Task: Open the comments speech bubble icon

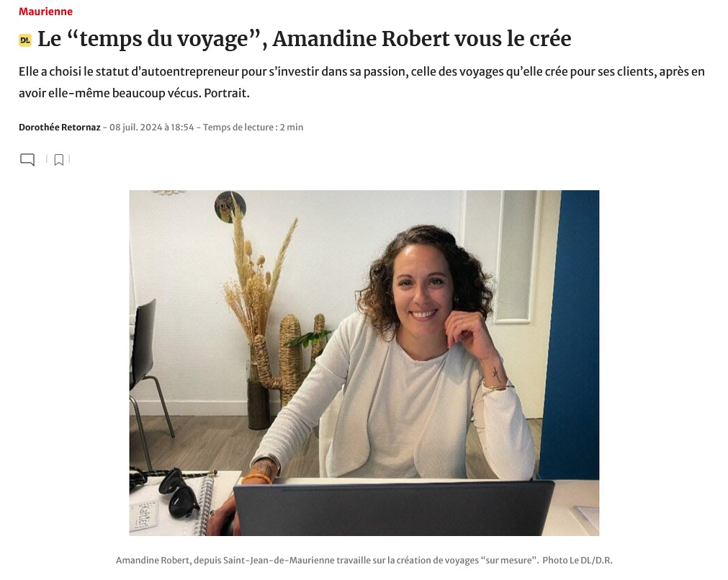Action: (x=27, y=160)
